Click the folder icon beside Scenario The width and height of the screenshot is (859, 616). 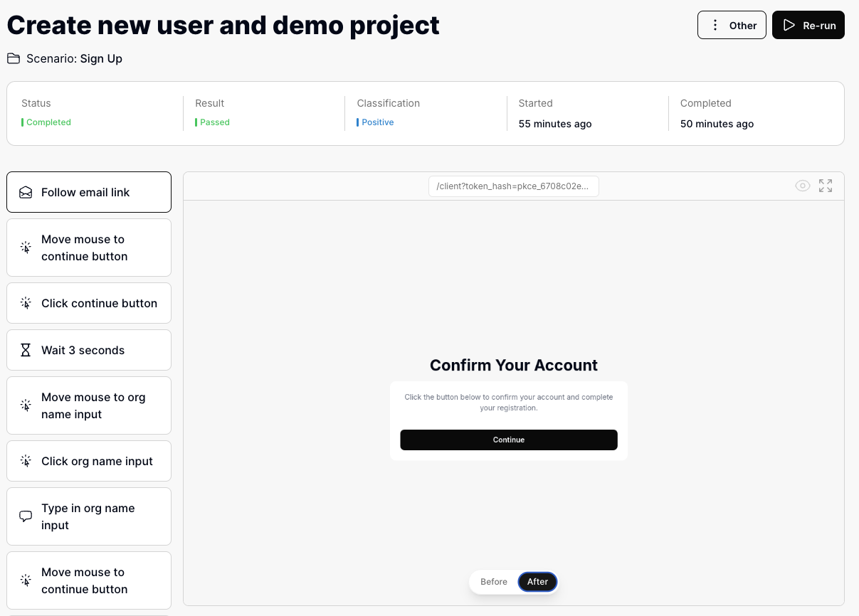point(14,58)
